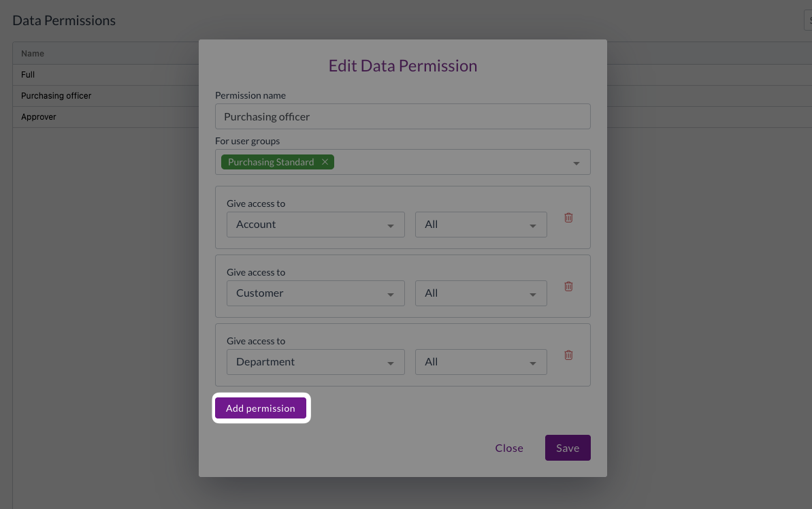The width and height of the screenshot is (812, 509).
Task: Expand the user groups dropdown arrow
Action: point(576,163)
